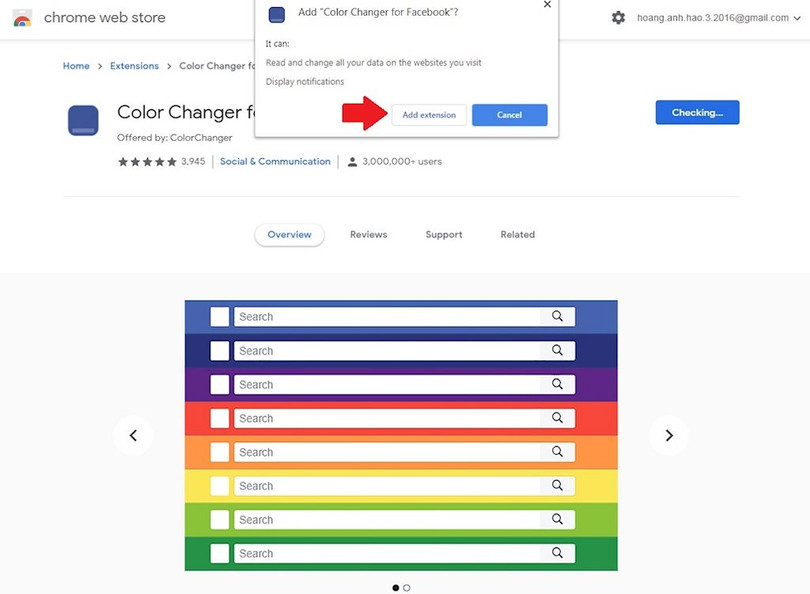Open the Support tab
Image resolution: width=810 pixels, height=594 pixels.
pyautogui.click(x=443, y=235)
